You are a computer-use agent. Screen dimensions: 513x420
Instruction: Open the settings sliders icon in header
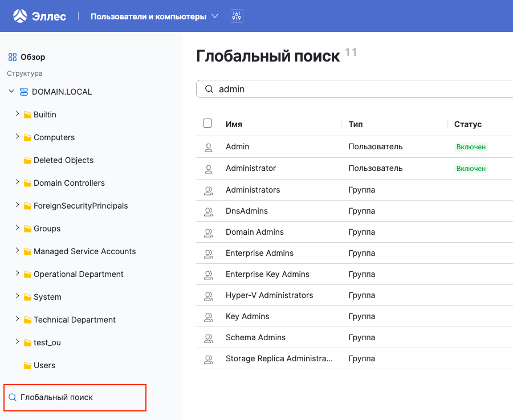(x=237, y=16)
